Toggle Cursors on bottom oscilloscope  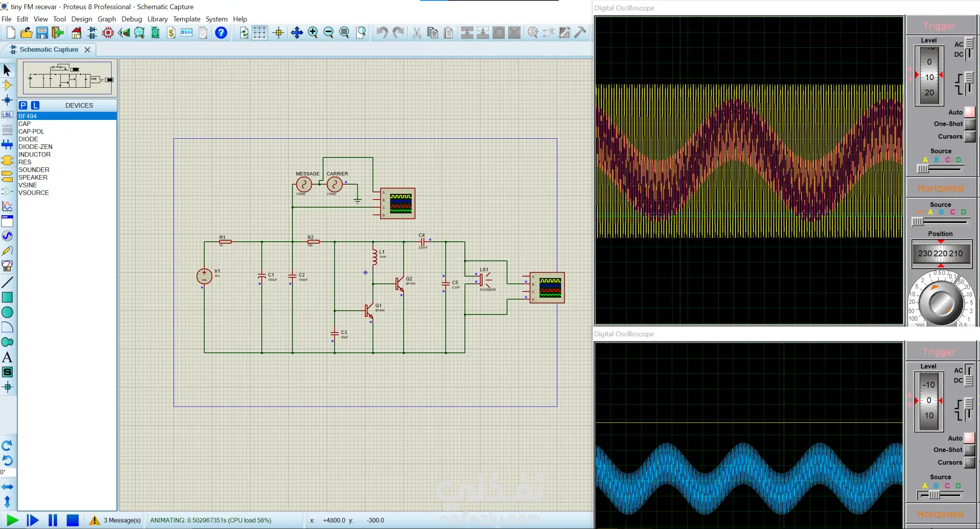[969, 463]
